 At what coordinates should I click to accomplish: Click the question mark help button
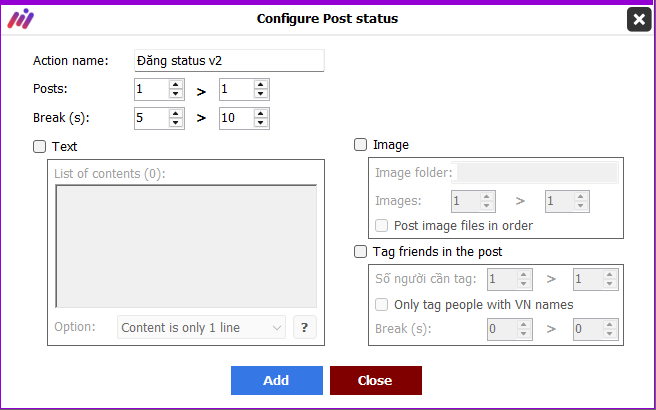click(305, 327)
